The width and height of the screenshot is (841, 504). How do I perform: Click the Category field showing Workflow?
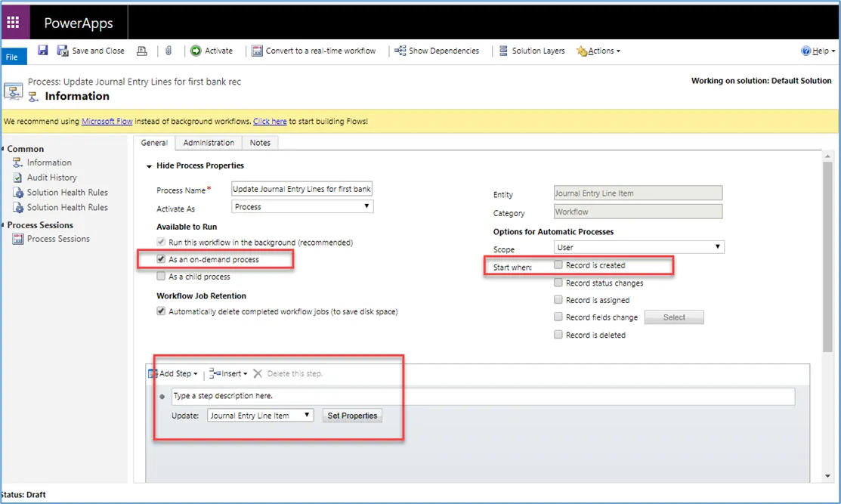[x=638, y=212]
